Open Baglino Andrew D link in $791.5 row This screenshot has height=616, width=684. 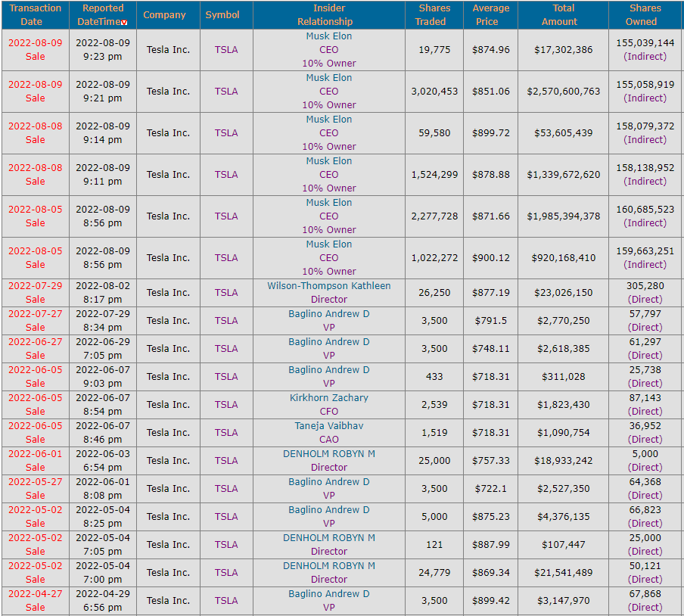pos(329,313)
